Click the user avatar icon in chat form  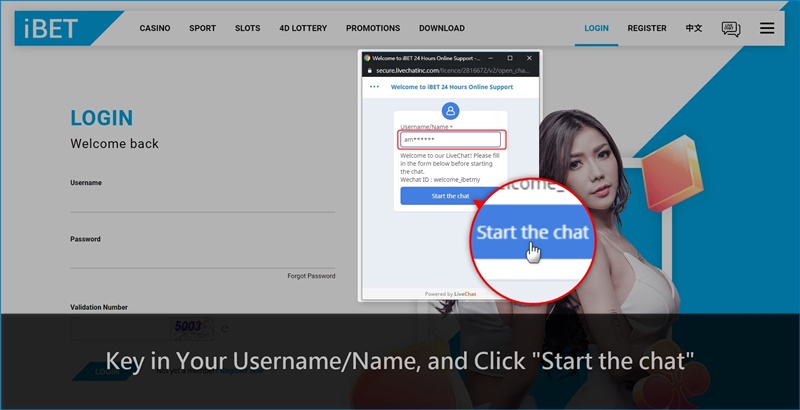tap(450, 111)
